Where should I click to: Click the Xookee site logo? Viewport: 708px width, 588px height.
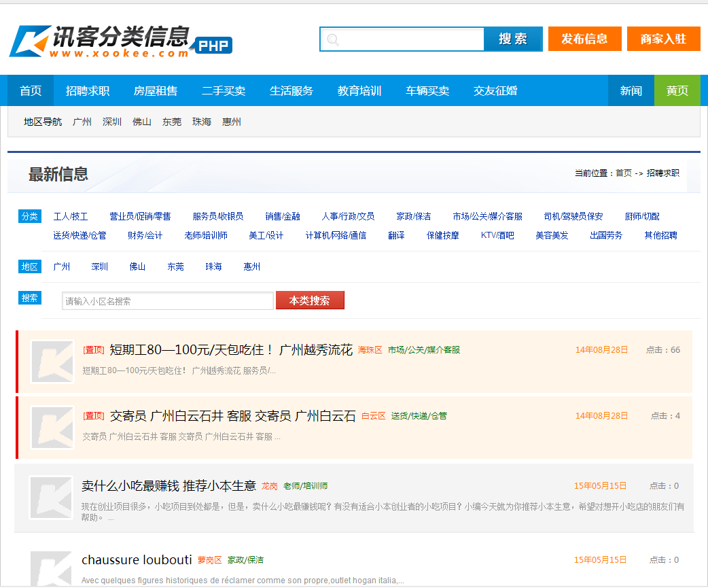click(x=121, y=41)
